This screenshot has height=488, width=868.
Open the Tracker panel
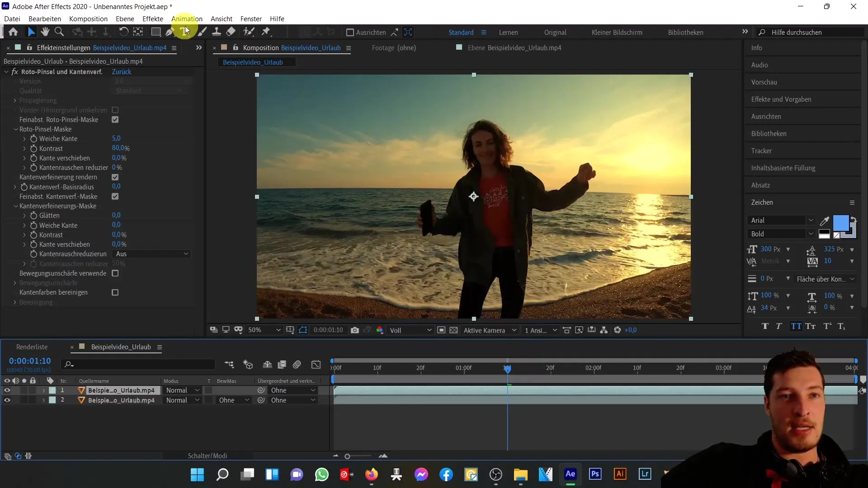tap(762, 151)
